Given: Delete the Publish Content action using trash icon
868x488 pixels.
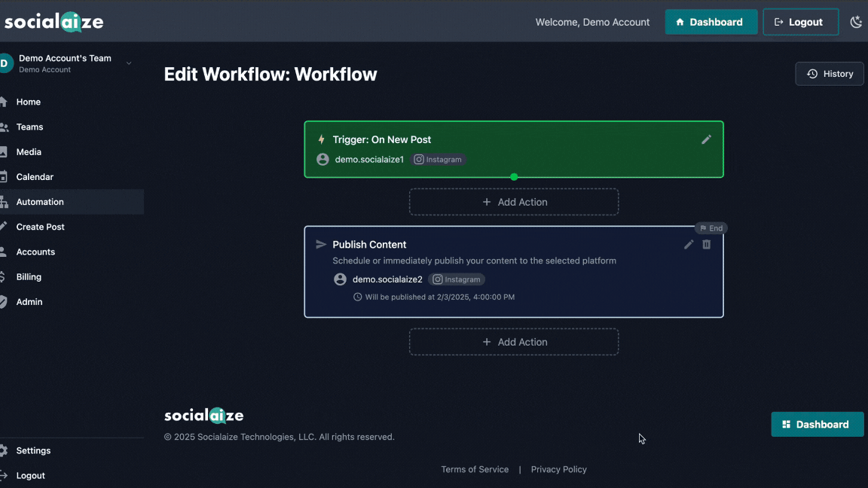Looking at the screenshot, I should 706,244.
